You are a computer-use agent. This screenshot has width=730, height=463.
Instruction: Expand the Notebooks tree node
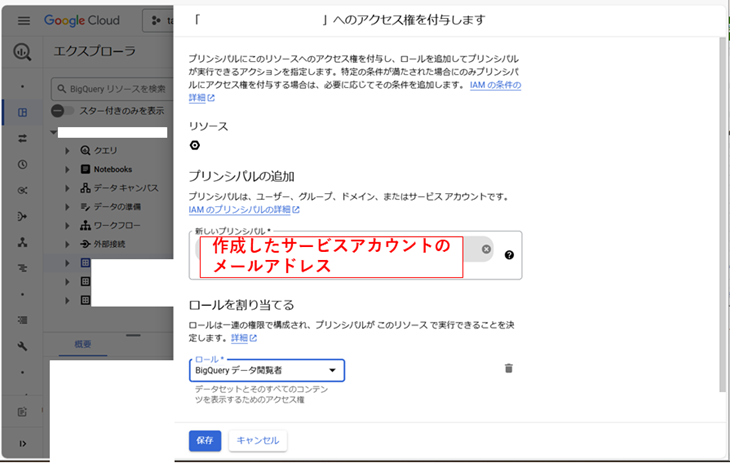68,169
